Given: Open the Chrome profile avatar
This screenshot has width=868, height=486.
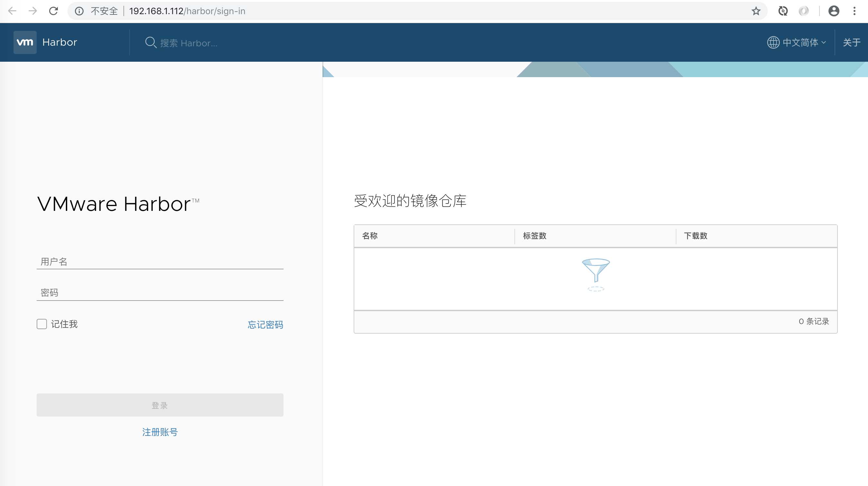Looking at the screenshot, I should point(834,11).
